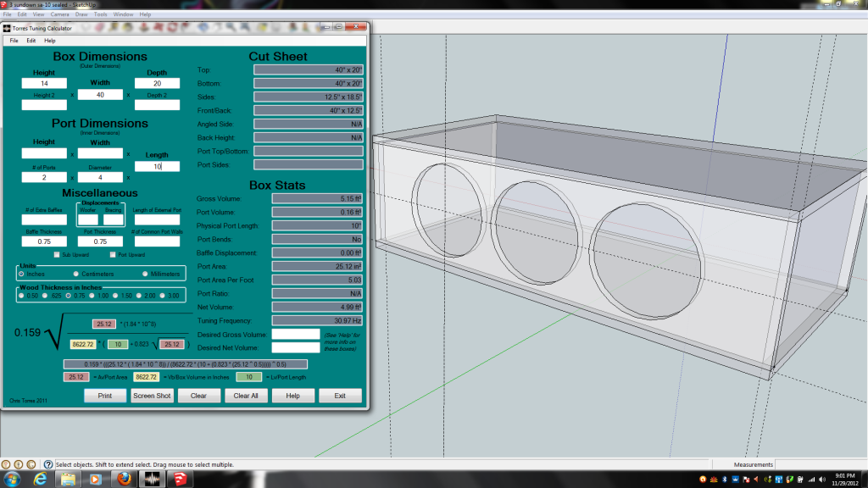
Task: Choose 1.50 wood thickness
Action: [x=115, y=296]
